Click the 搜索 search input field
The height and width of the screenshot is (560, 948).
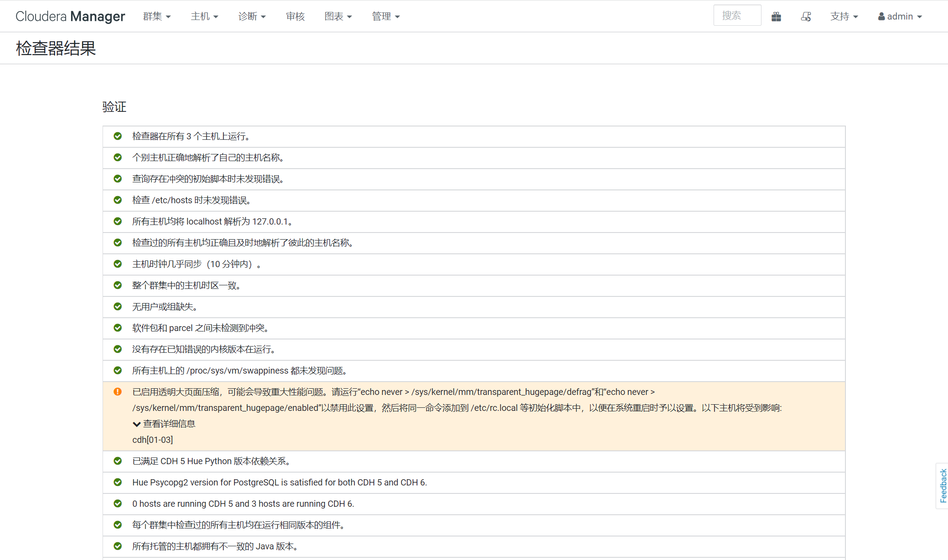[737, 16]
